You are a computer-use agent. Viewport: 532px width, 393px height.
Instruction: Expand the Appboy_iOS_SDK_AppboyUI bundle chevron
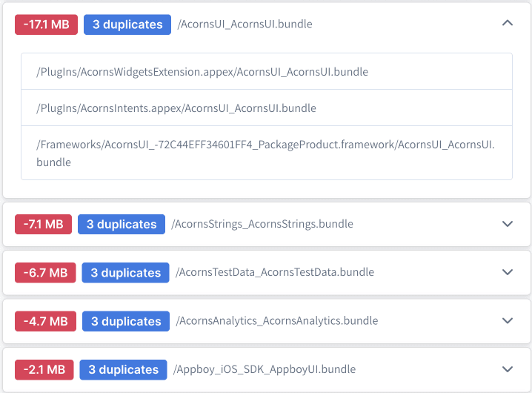[508, 369]
